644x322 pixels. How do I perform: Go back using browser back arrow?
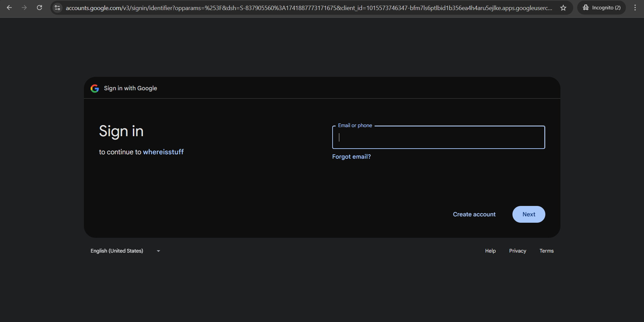(x=9, y=7)
